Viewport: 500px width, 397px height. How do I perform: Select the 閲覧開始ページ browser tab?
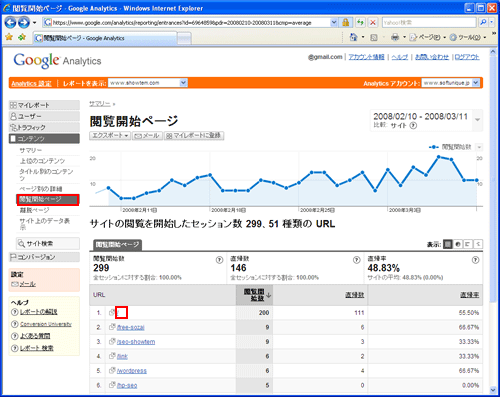pyautogui.click(x=105, y=38)
